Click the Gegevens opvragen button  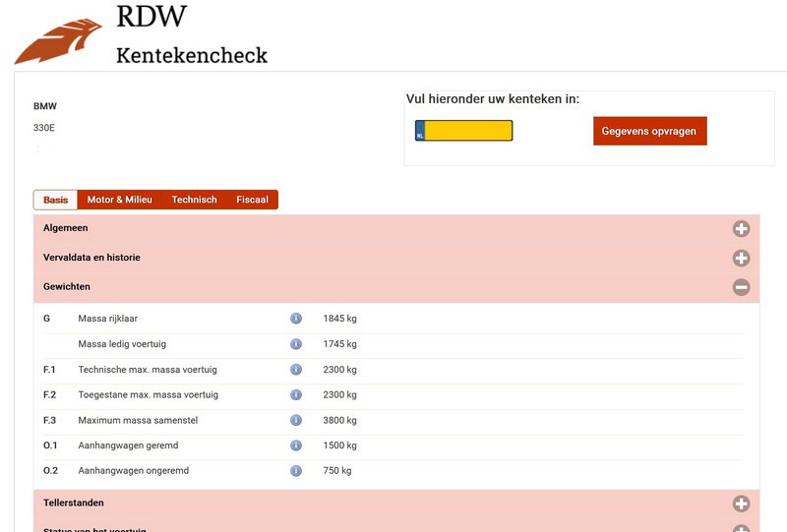click(x=650, y=131)
